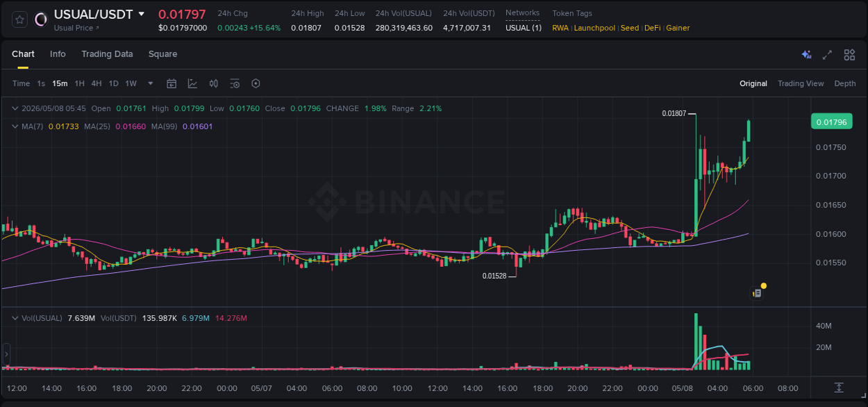
Task: Switch to the Info tab
Action: pyautogui.click(x=58, y=54)
